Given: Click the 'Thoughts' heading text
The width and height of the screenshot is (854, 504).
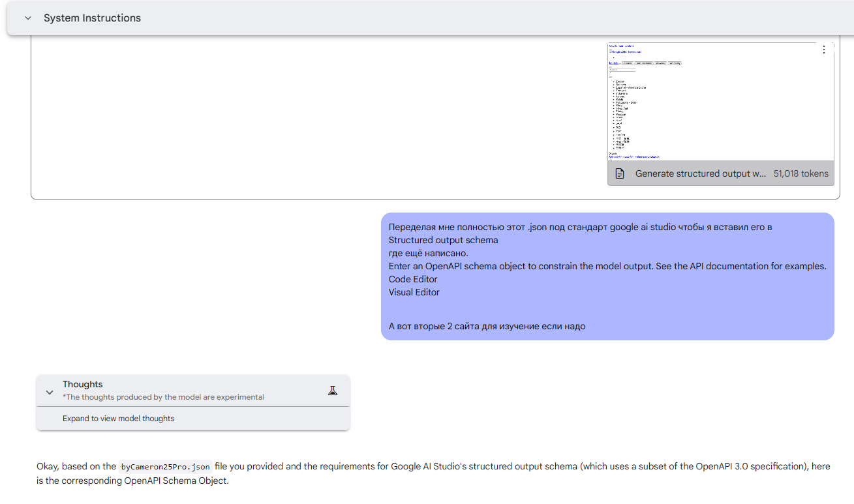Looking at the screenshot, I should point(82,384).
